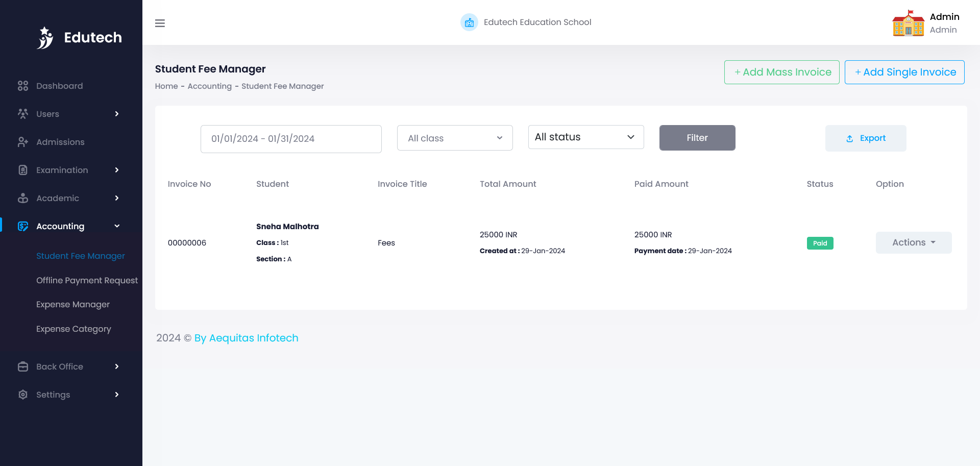The width and height of the screenshot is (980, 466).
Task: Select the Academic sidebar icon
Action: 23,198
